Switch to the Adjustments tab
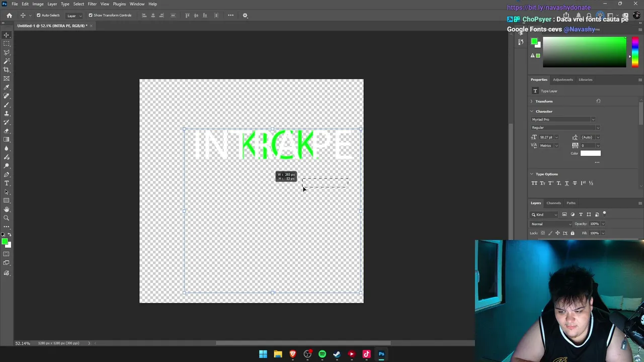 [563, 79]
